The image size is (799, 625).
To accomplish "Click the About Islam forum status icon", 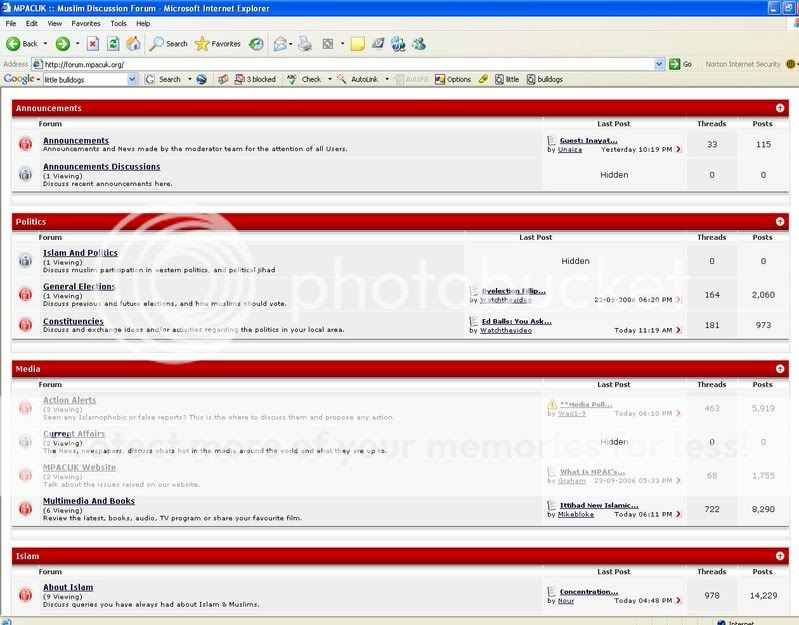I will [25, 594].
